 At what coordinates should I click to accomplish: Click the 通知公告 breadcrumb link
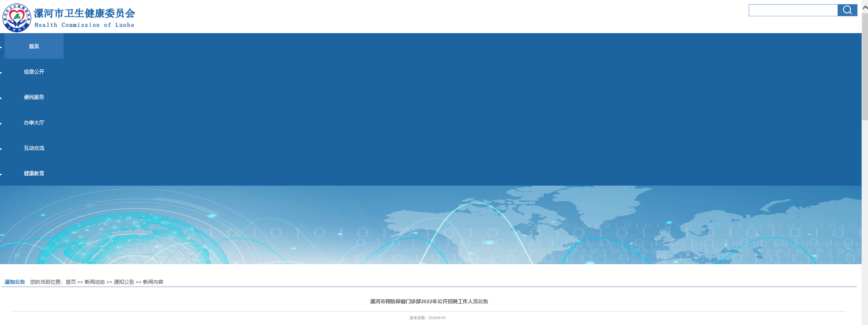point(124,282)
